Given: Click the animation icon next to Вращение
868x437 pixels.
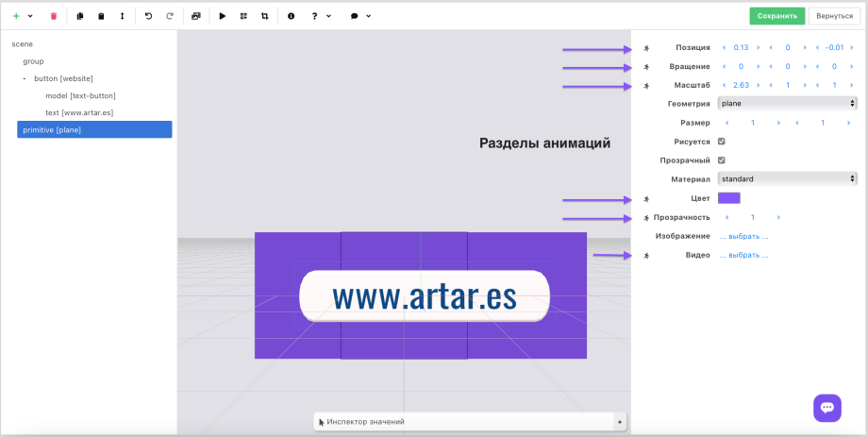Looking at the screenshot, I should tap(646, 67).
